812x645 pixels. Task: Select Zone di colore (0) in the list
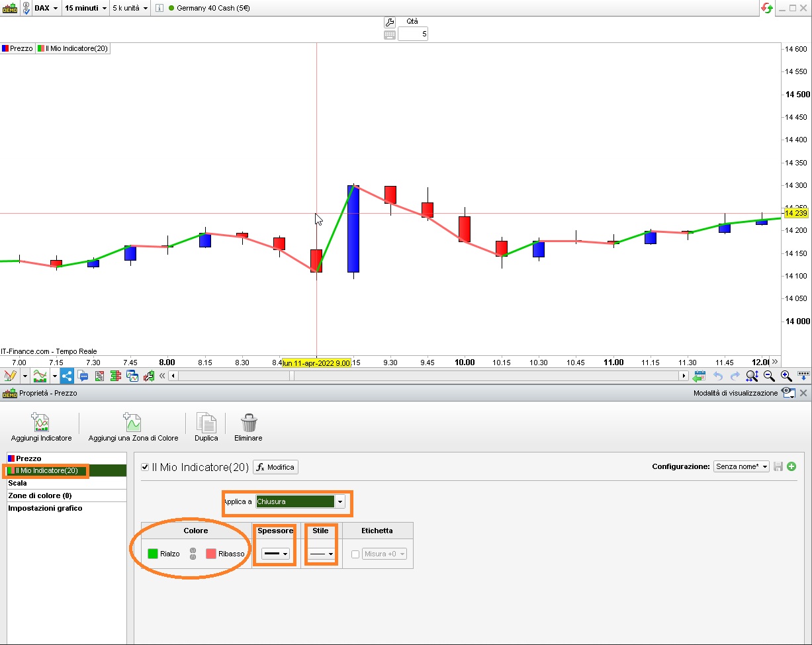(x=66, y=495)
